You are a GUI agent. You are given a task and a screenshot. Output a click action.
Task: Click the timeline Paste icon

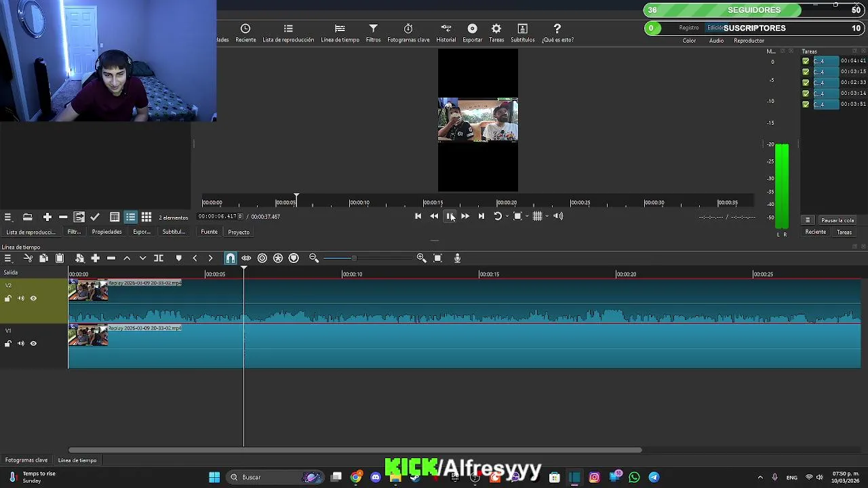(60, 258)
